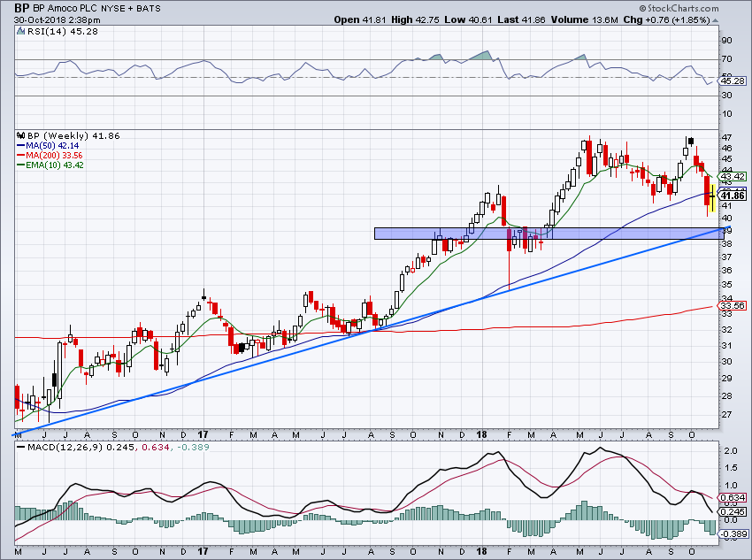This screenshot has width=752, height=560.
Task: Click the red 33.56 MA(200) price tag
Action: (732, 305)
